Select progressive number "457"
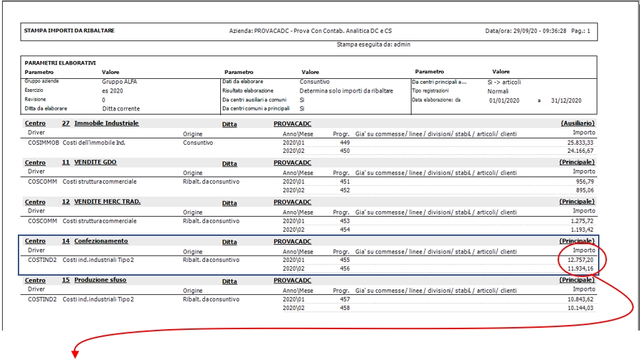 tap(345, 299)
